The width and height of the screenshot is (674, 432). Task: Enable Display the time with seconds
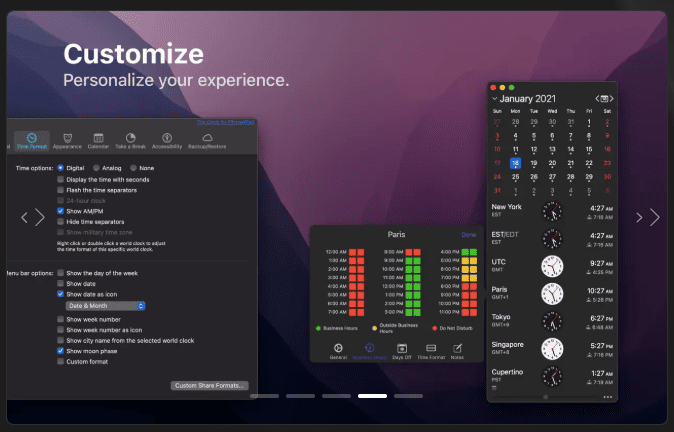click(x=60, y=179)
